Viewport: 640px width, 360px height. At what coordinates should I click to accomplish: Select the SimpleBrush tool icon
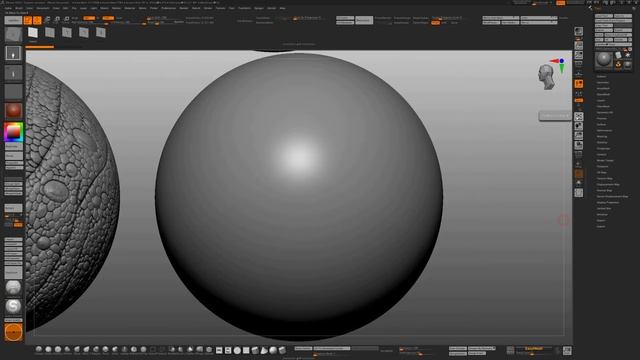click(618, 64)
